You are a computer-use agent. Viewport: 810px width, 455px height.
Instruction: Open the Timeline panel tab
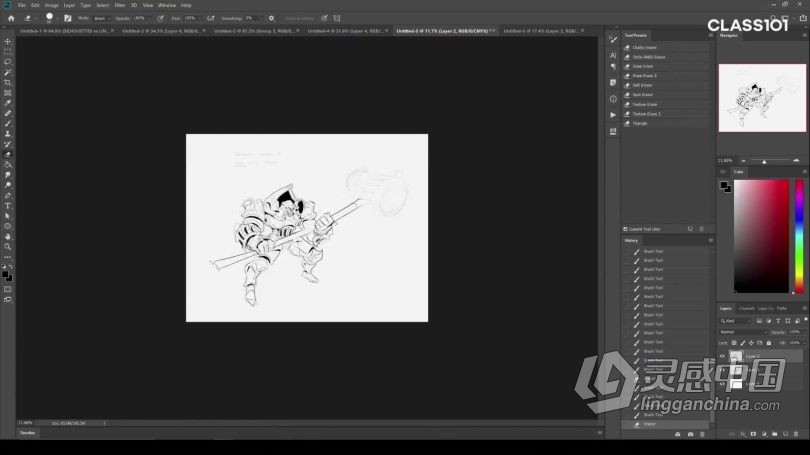point(27,433)
